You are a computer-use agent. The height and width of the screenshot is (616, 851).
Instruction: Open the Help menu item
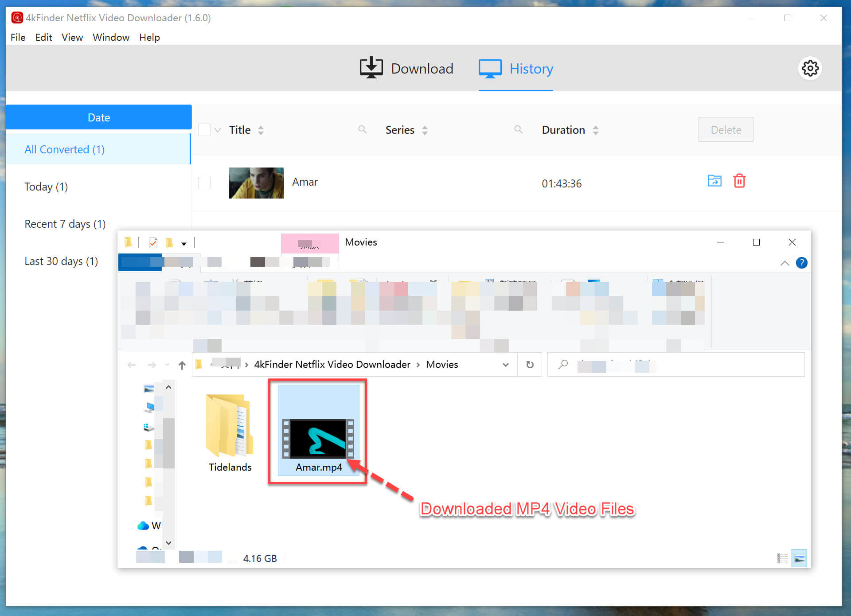(x=148, y=37)
